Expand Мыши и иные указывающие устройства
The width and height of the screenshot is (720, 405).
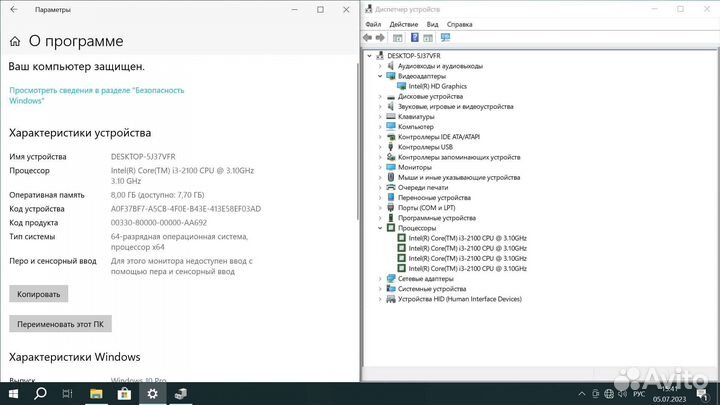click(x=380, y=177)
